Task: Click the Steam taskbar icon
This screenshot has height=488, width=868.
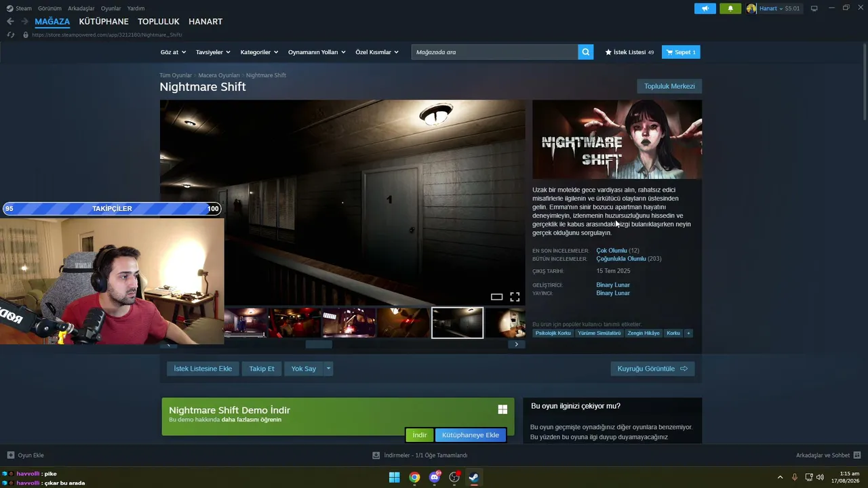Action: (x=474, y=477)
